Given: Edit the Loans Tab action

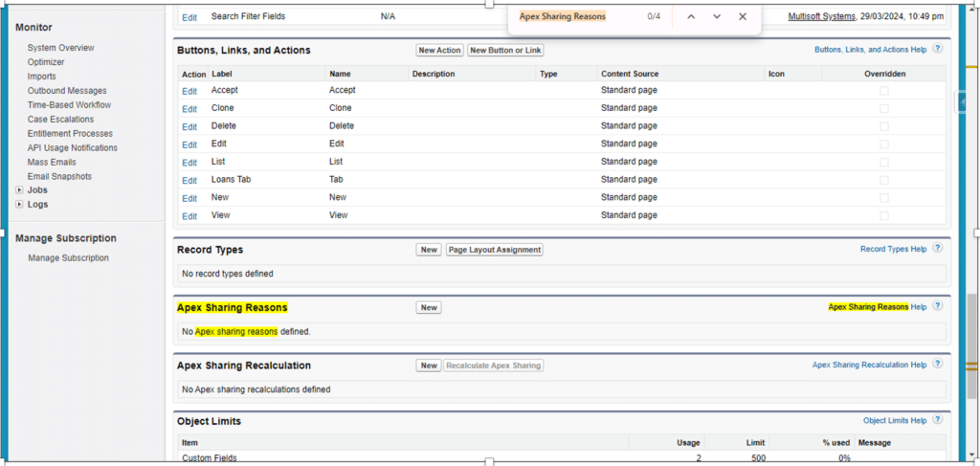Looking at the screenshot, I should coord(189,181).
